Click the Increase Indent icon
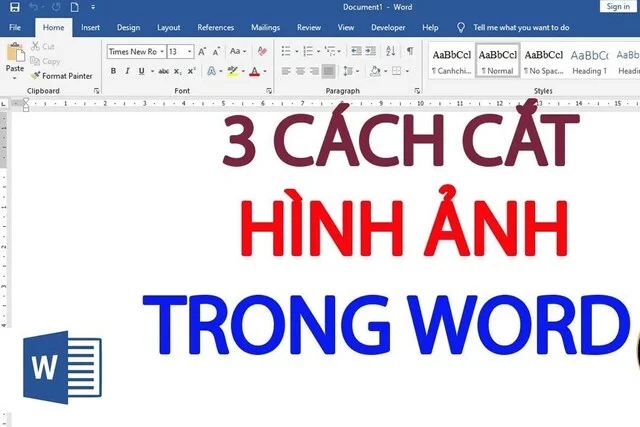The width and height of the screenshot is (640, 427). (371, 51)
